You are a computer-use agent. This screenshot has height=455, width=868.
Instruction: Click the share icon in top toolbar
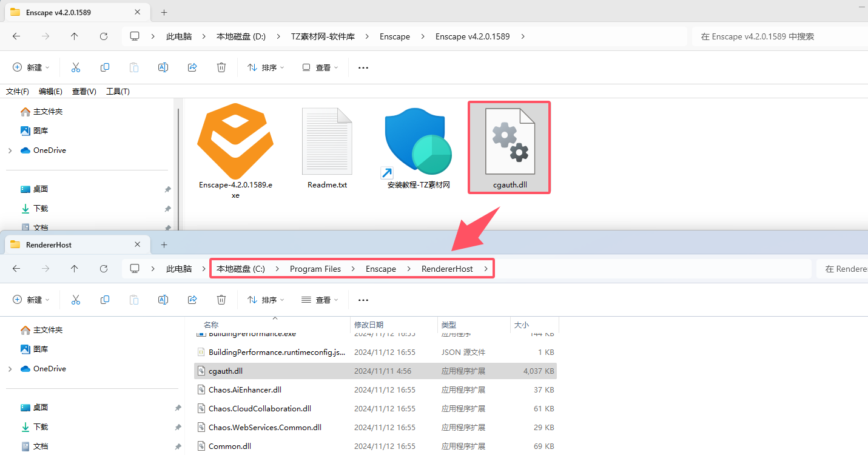[x=192, y=67]
